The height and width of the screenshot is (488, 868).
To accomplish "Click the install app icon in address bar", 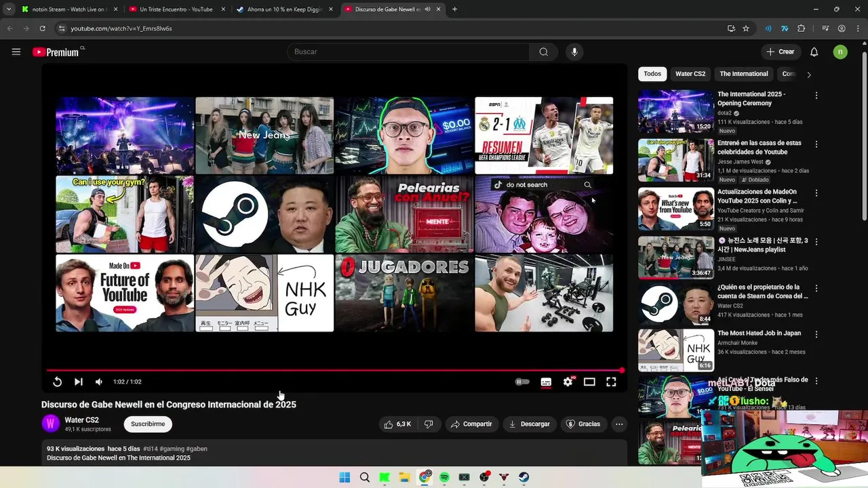I will (731, 28).
